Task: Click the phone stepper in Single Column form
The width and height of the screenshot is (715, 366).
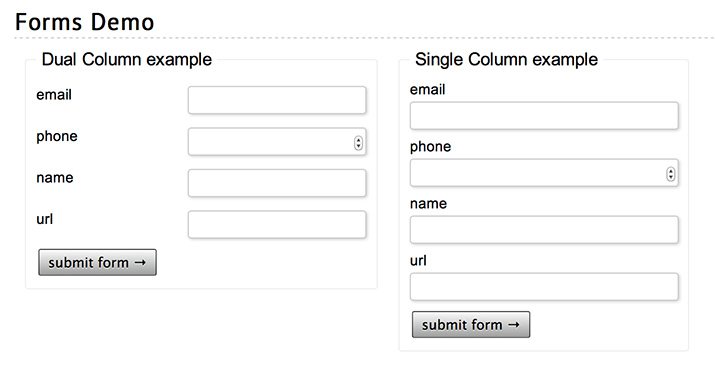Action: click(x=671, y=174)
